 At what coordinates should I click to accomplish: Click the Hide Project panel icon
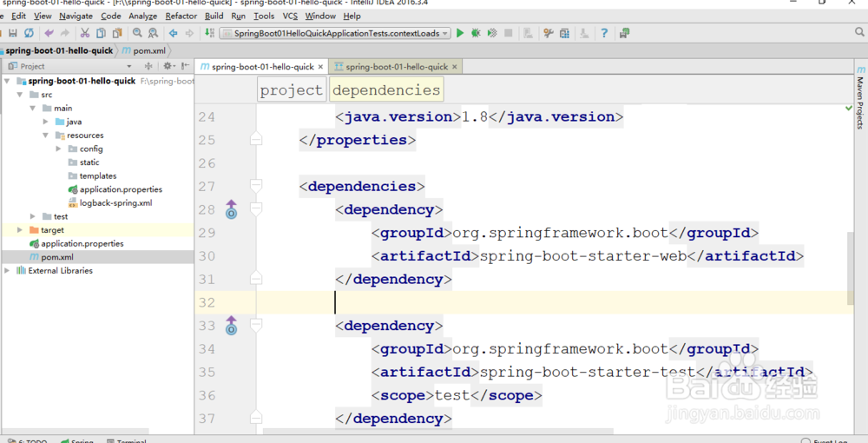[x=186, y=66]
